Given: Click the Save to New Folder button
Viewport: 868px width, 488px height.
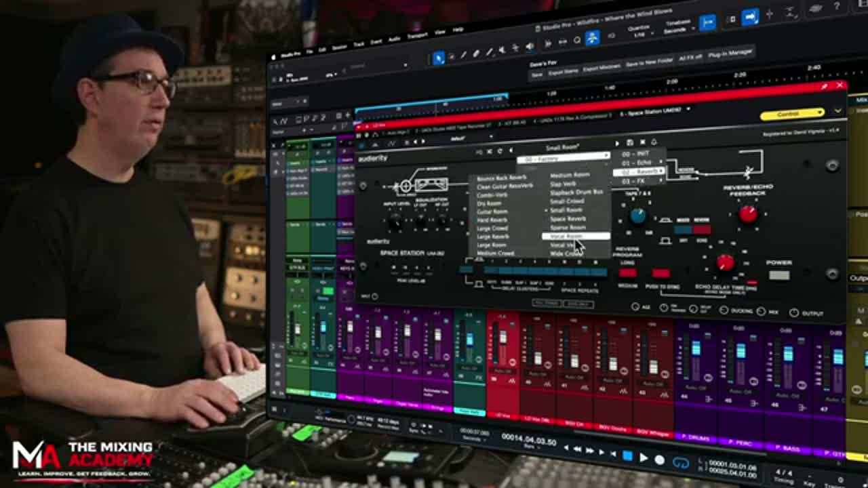Looking at the screenshot, I should click(650, 62).
